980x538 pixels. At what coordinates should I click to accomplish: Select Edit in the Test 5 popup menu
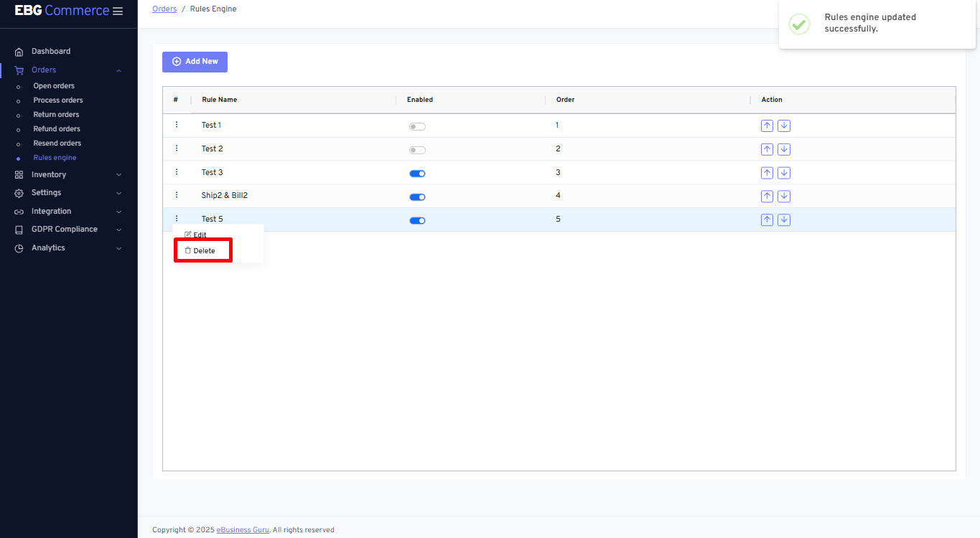pos(199,235)
